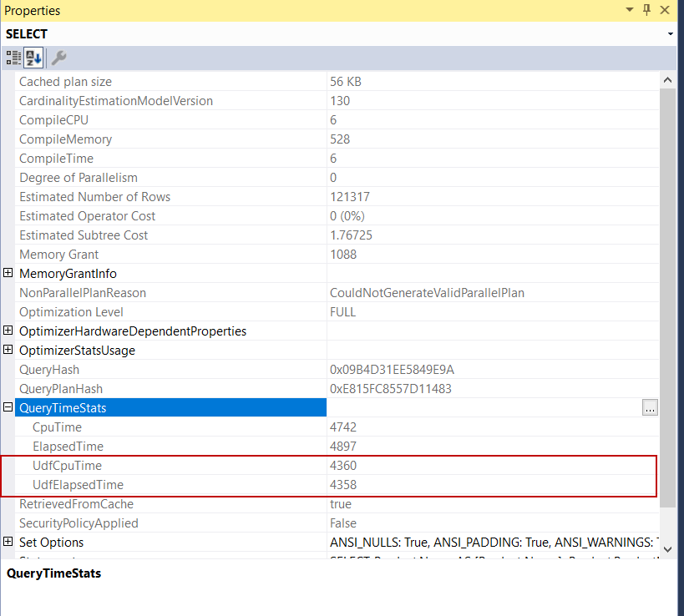Click the CpuTime value 4742
Viewport: 684px width, 616px height.
[x=343, y=427]
